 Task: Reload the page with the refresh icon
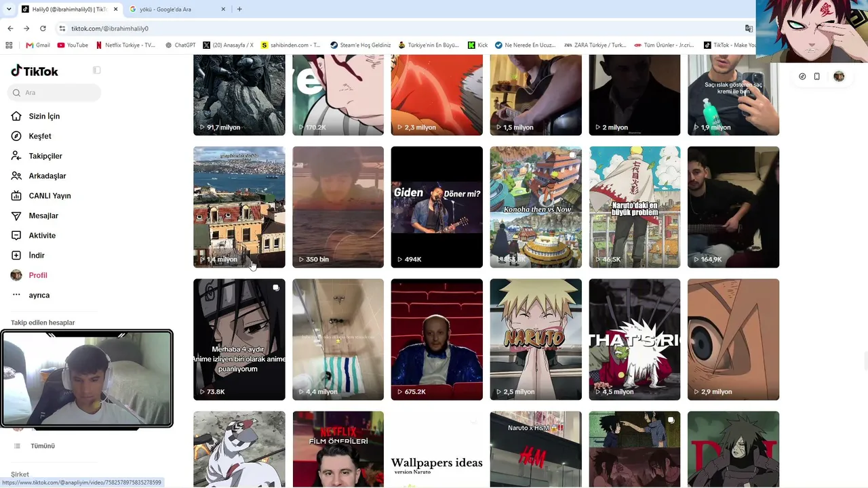click(43, 28)
